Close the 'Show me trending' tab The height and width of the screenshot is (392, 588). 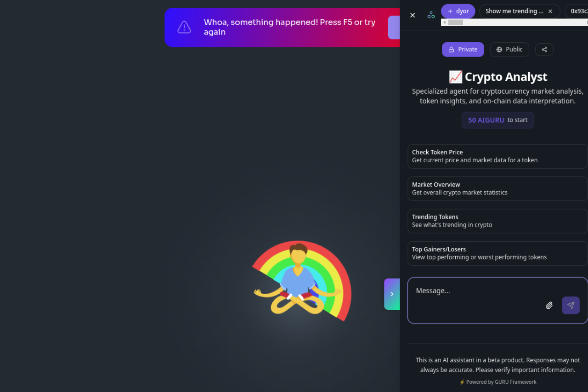point(550,11)
